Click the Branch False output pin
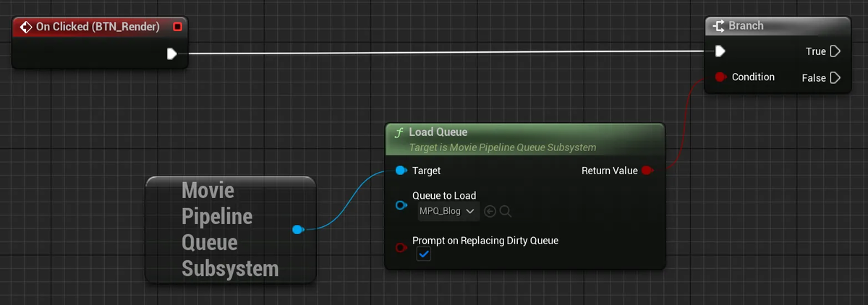868x305 pixels. (835, 77)
